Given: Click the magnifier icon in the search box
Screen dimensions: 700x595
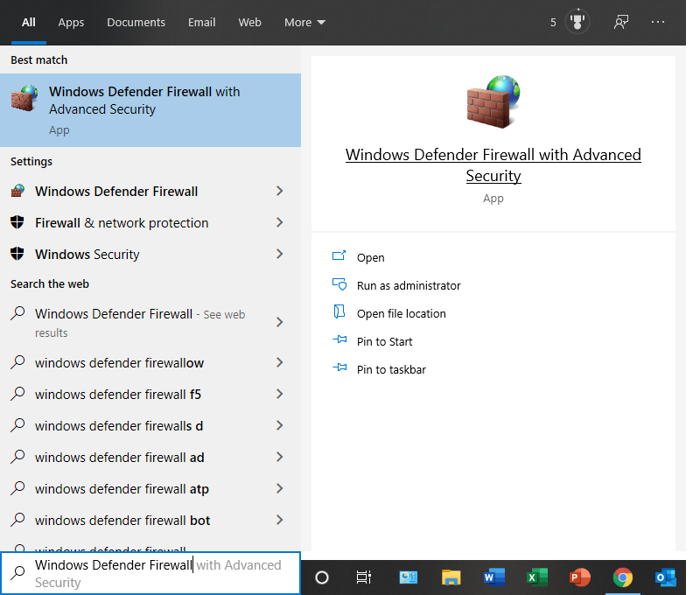Looking at the screenshot, I should coord(17,572).
